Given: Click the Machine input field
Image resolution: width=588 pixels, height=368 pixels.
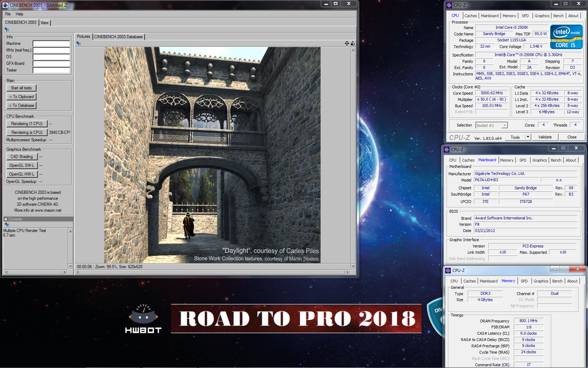Looking at the screenshot, I should click(x=51, y=43).
